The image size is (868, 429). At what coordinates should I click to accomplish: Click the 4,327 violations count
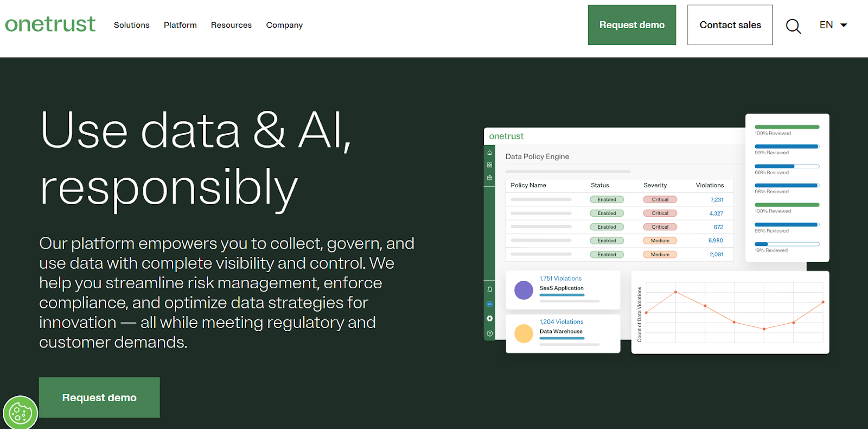click(716, 213)
